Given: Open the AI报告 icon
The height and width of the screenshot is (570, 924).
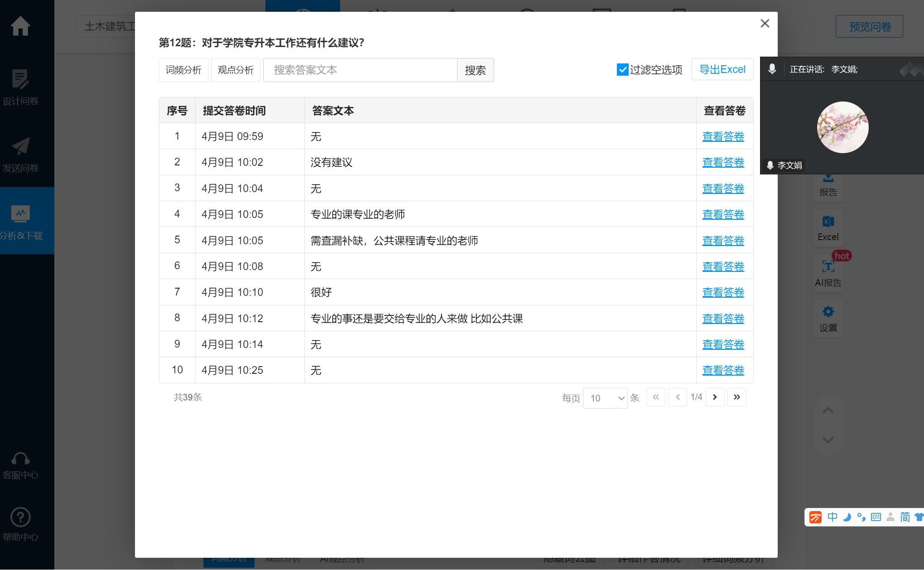Looking at the screenshot, I should point(828,267).
